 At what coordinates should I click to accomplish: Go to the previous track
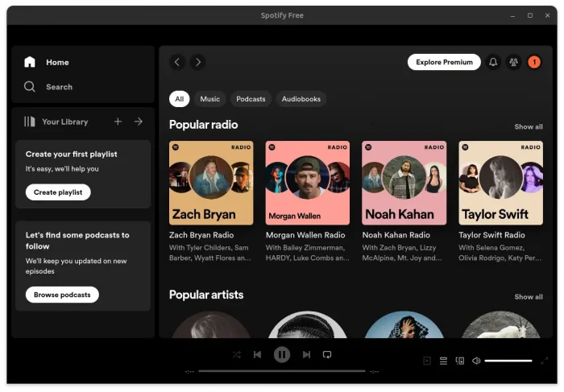pos(257,354)
